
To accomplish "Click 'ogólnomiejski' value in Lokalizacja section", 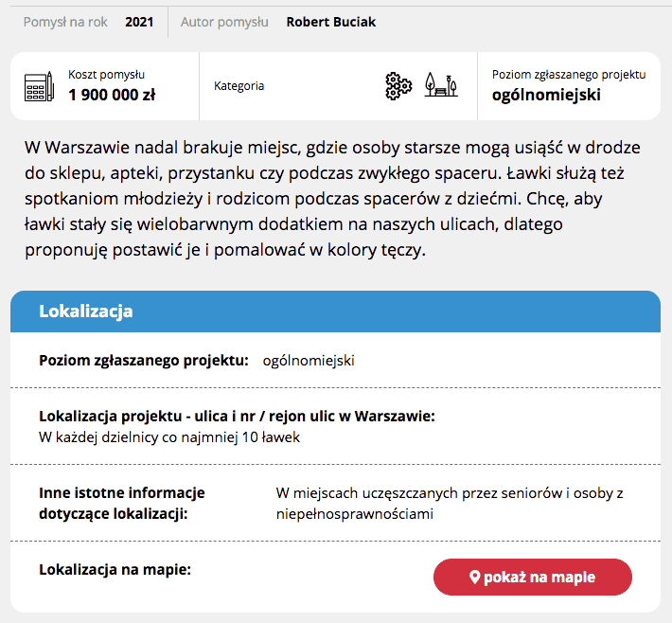I will click(309, 361).
